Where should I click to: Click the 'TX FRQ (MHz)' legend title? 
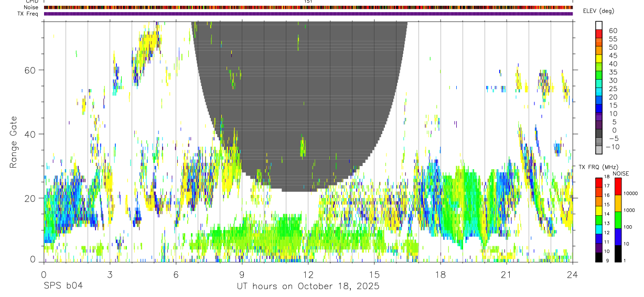click(x=598, y=167)
